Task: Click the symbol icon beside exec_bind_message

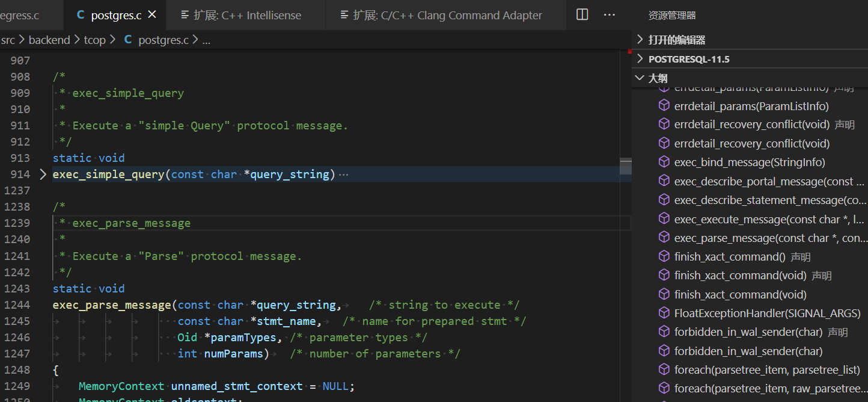Action: coord(664,162)
